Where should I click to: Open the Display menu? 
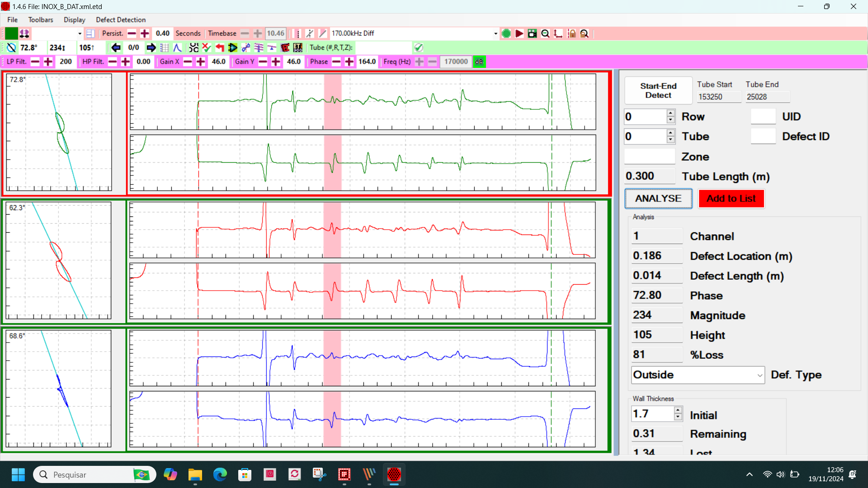tap(75, 20)
